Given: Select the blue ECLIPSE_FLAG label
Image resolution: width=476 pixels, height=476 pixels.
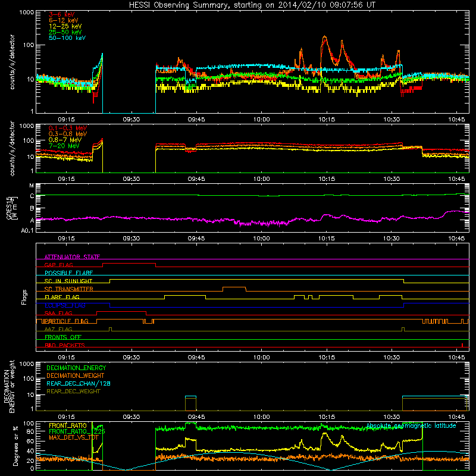Looking at the screenshot, I should [65, 305].
